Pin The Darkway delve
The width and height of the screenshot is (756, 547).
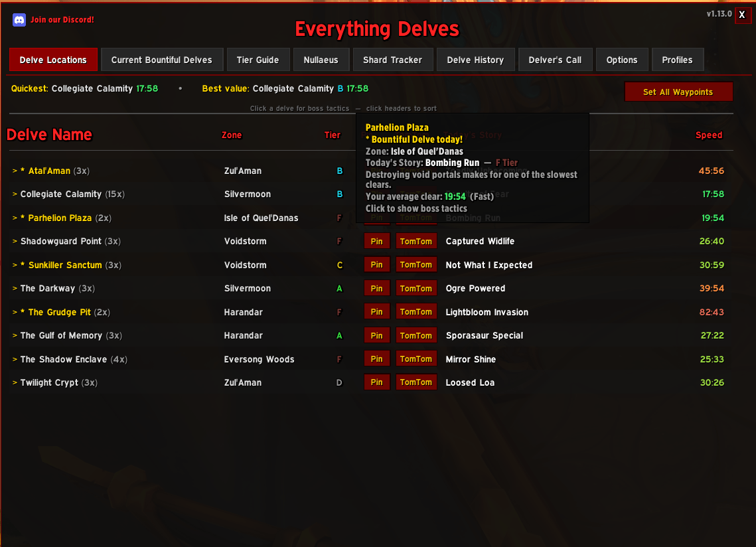376,289
